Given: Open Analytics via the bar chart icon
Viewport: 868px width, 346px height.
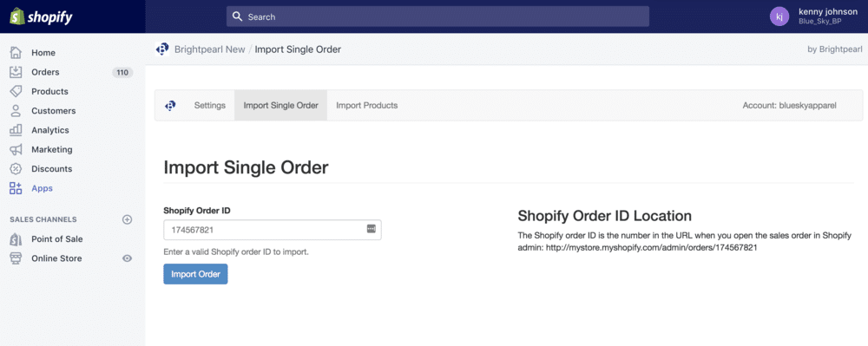Looking at the screenshot, I should [x=16, y=130].
